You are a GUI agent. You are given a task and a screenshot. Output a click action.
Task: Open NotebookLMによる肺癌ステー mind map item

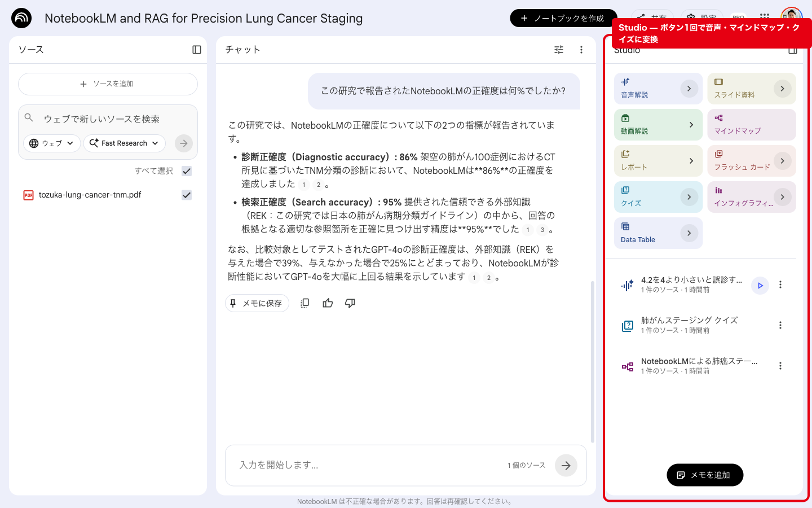699,366
